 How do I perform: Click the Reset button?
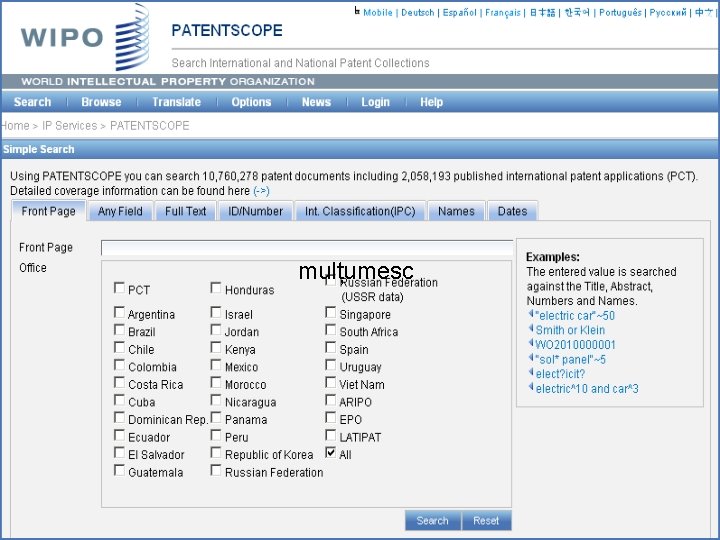(486, 521)
